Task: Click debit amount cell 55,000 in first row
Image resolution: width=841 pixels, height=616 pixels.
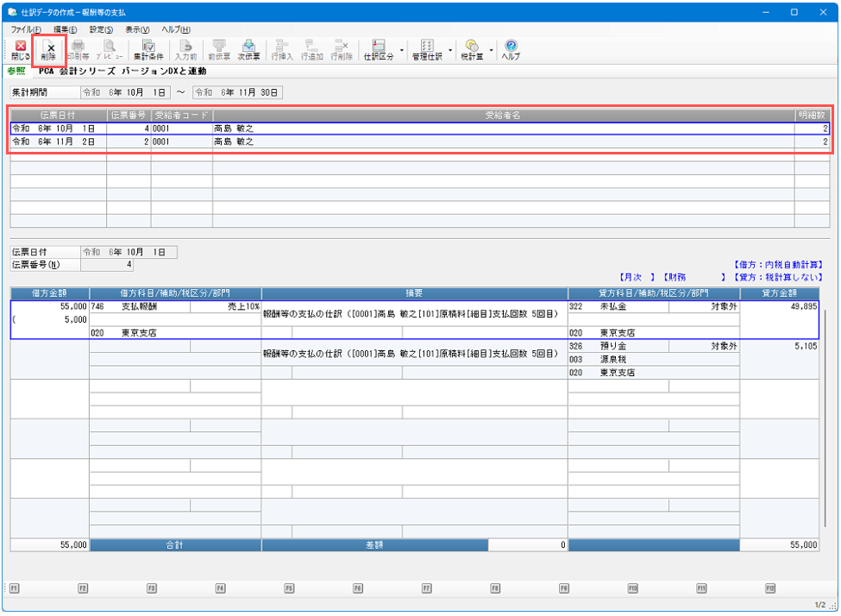Action: pyautogui.click(x=50, y=306)
